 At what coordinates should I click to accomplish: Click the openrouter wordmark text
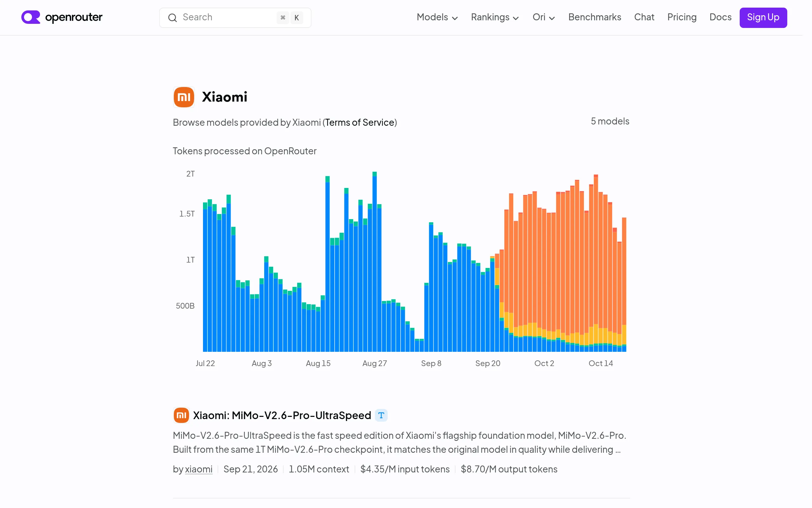tap(74, 17)
